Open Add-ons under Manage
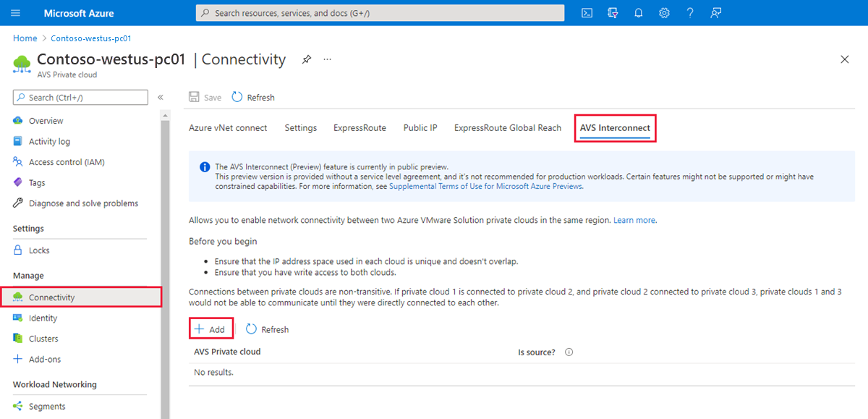Image resolution: width=868 pixels, height=419 pixels. pos(45,359)
